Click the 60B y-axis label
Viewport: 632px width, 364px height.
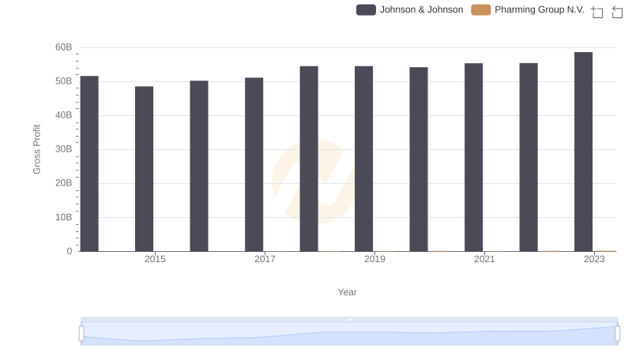(64, 47)
